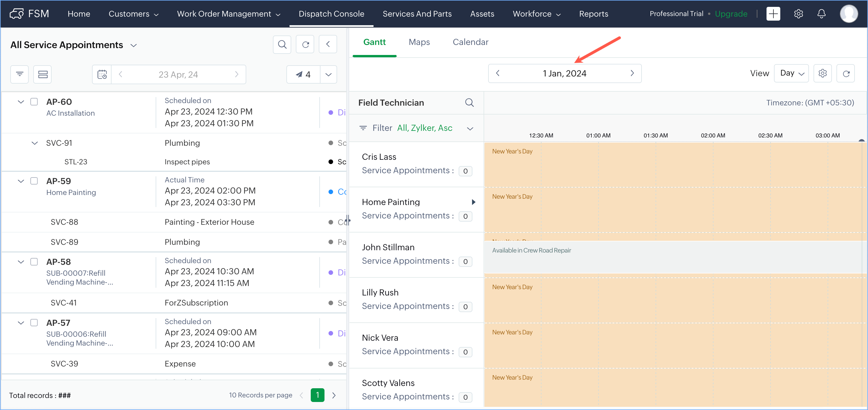
Task: Click the search icon in appointments panel
Action: [282, 44]
